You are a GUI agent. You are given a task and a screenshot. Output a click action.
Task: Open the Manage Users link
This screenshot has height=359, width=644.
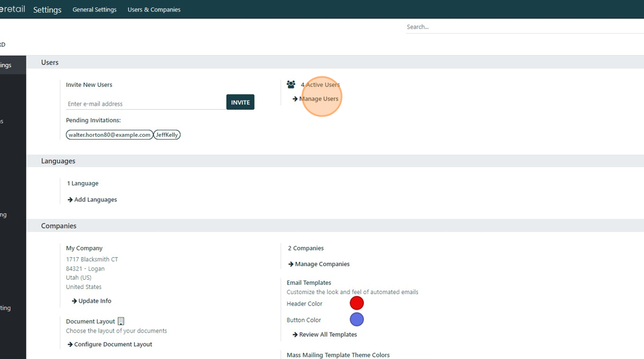click(316, 99)
